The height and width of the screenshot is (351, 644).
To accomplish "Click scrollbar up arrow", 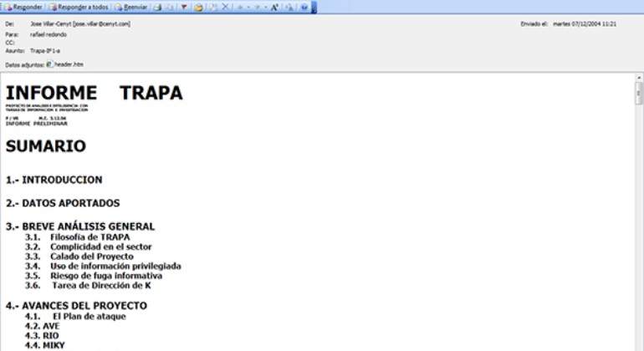I will [639, 78].
